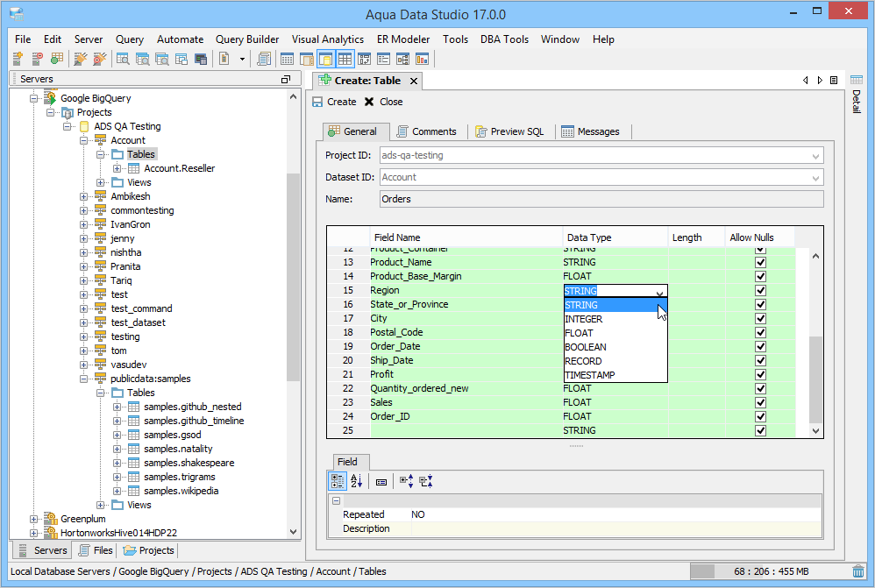Click the Register Server toolbar icon
This screenshot has width=875, height=588.
(18, 59)
